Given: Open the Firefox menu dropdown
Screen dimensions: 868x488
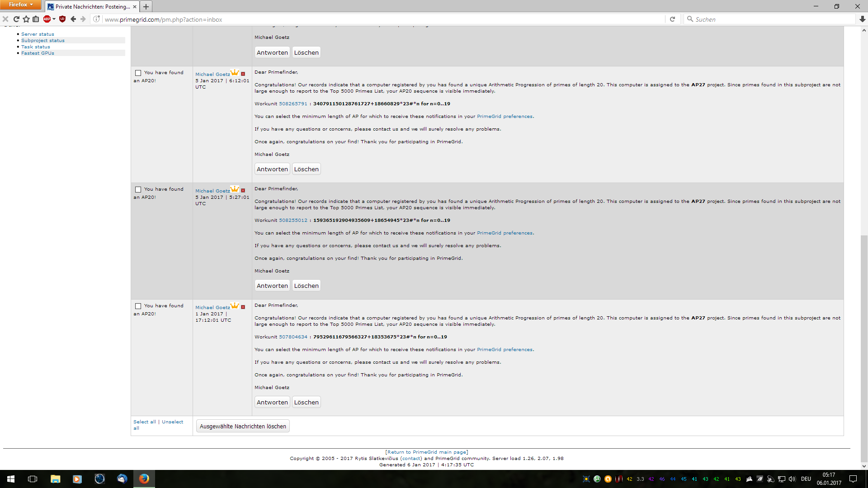Looking at the screenshot, I should click(x=21, y=5).
